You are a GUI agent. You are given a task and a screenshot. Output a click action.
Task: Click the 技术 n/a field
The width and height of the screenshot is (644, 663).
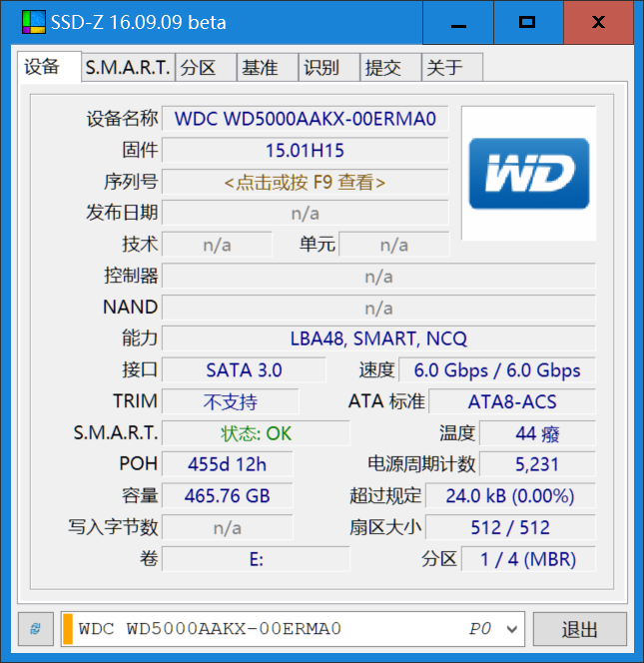tap(217, 245)
